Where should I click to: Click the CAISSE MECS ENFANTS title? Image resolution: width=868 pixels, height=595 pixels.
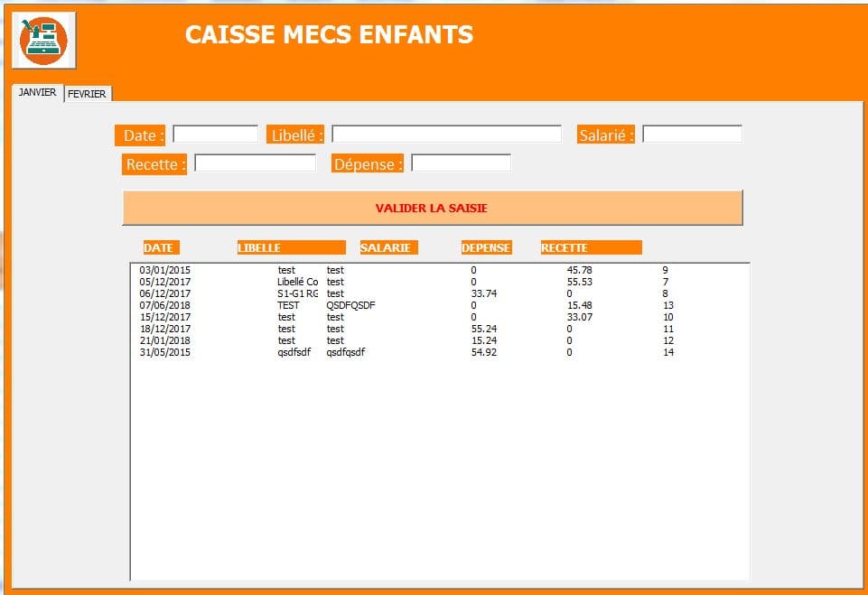click(329, 34)
